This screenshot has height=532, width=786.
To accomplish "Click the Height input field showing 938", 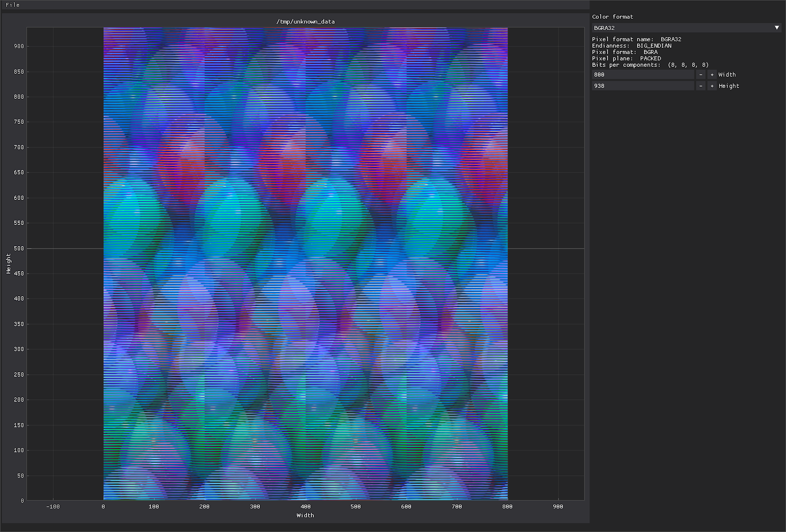I will 643,86.
